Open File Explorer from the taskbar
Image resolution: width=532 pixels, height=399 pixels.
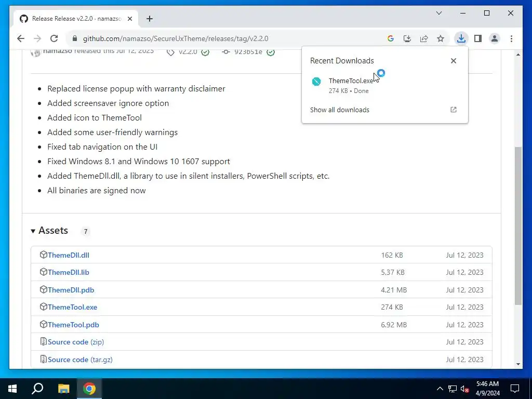point(63,389)
